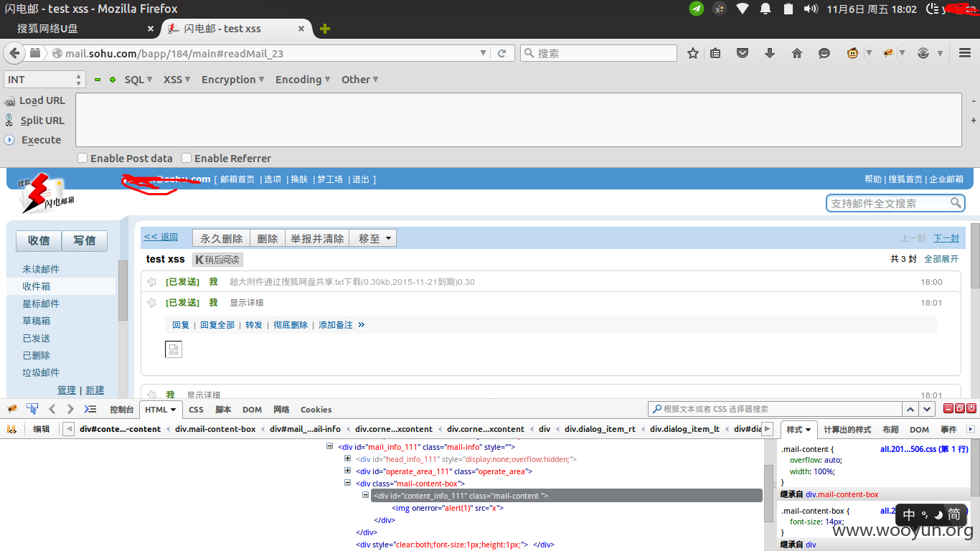This screenshot has width=980, height=551.
Task: Expand the operate_area_111 div node
Action: [348, 471]
